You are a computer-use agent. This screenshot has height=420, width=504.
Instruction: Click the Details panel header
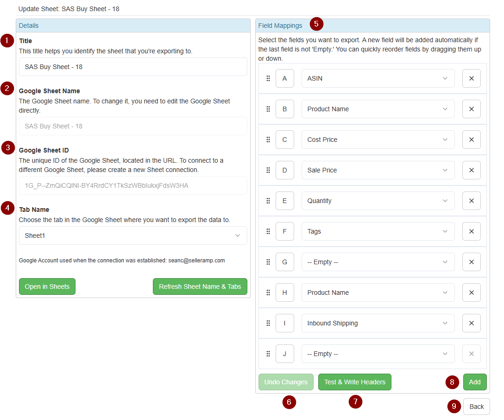[133, 25]
